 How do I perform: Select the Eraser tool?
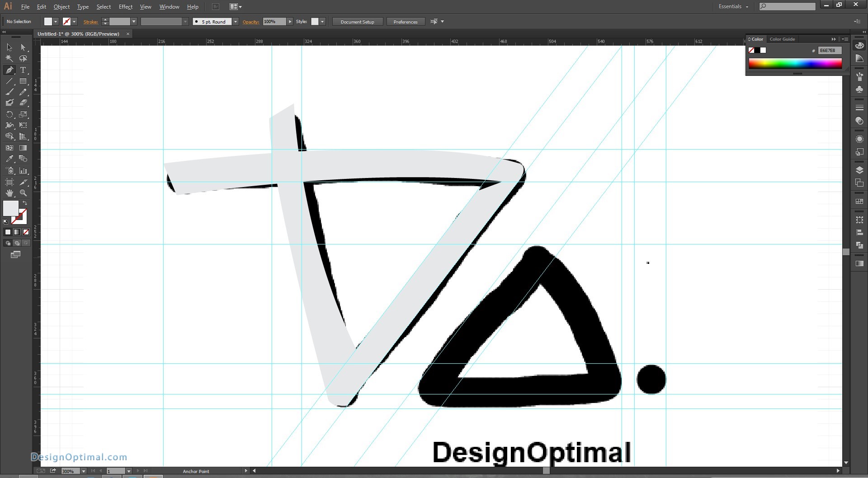coord(24,103)
